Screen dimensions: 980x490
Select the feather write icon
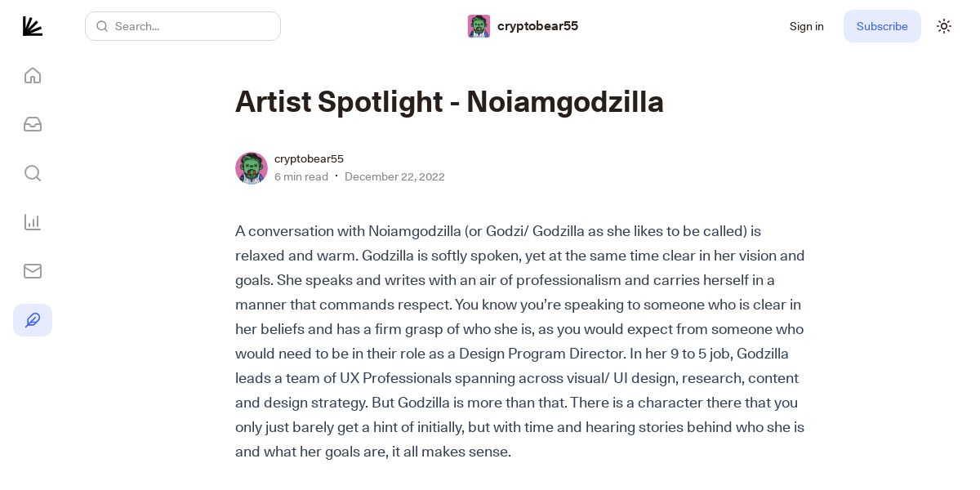tap(33, 320)
